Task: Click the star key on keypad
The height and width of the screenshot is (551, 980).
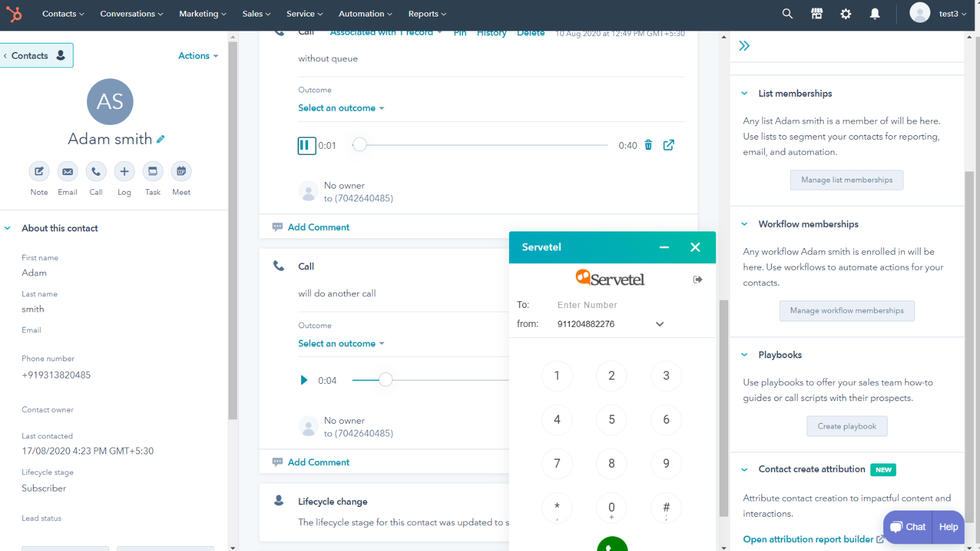Action: click(557, 508)
